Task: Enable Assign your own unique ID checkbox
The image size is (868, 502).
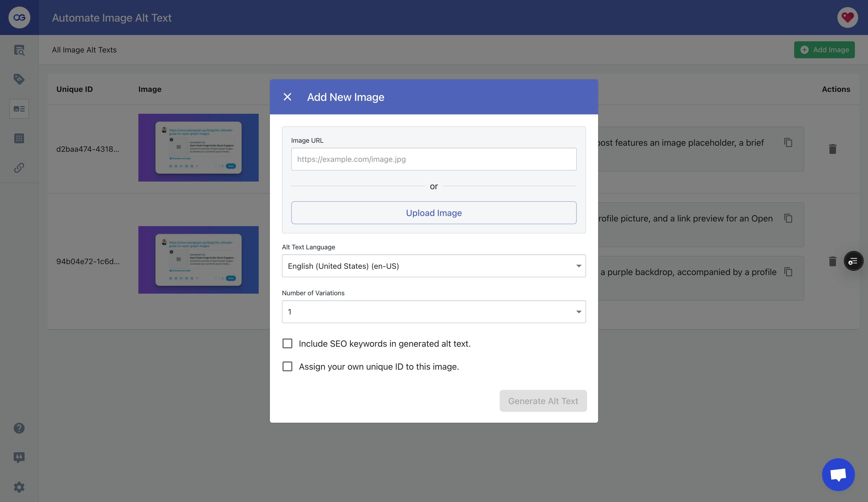Action: 287,366
